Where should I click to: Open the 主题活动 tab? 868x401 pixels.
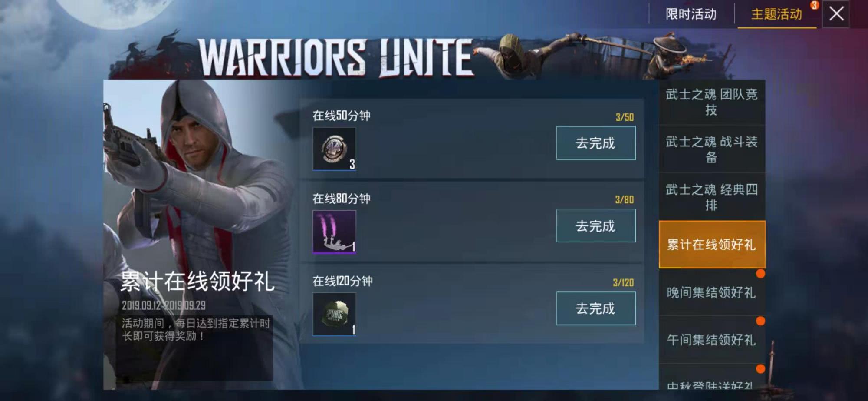[x=776, y=14]
